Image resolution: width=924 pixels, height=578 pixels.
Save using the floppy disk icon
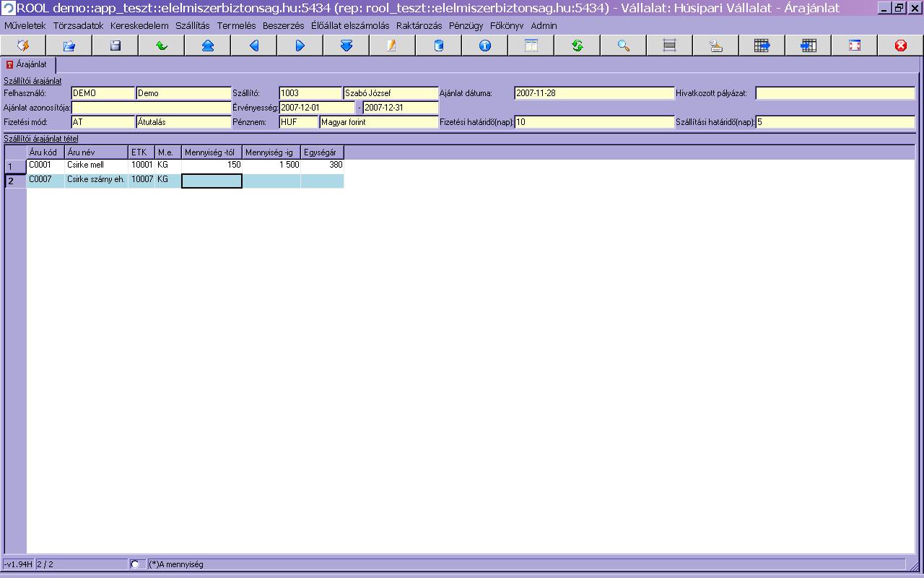click(x=115, y=46)
